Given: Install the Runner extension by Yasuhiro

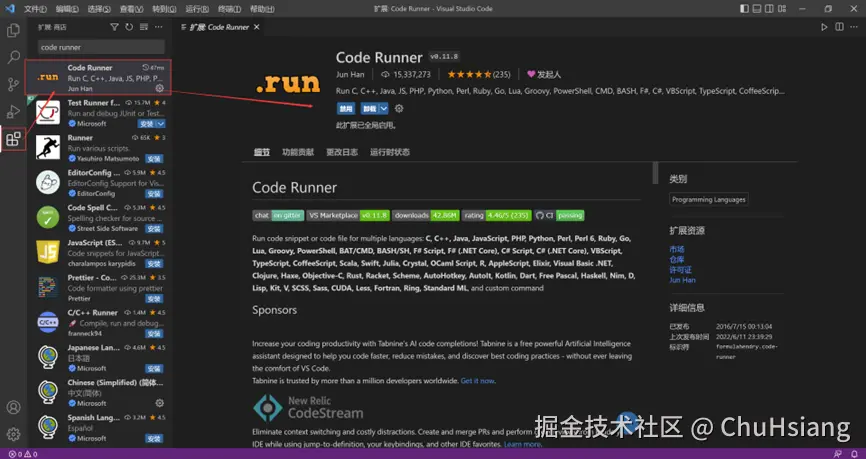Looking at the screenshot, I should 154,159.
